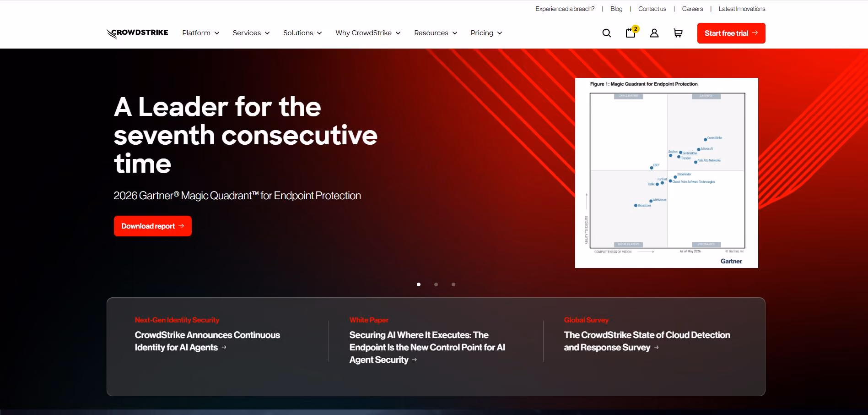868x415 pixels.
Task: Open the Magic Quadrant figure image
Action: (667, 173)
